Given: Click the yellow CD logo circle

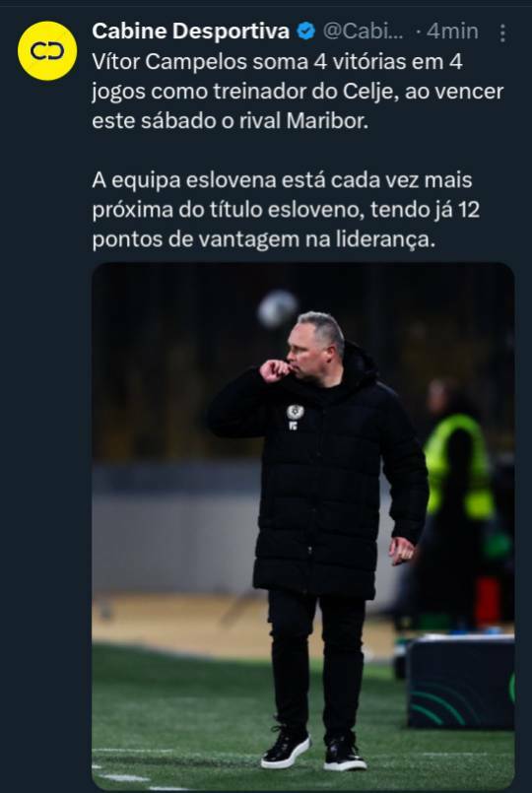Looking at the screenshot, I should coord(47,50).
